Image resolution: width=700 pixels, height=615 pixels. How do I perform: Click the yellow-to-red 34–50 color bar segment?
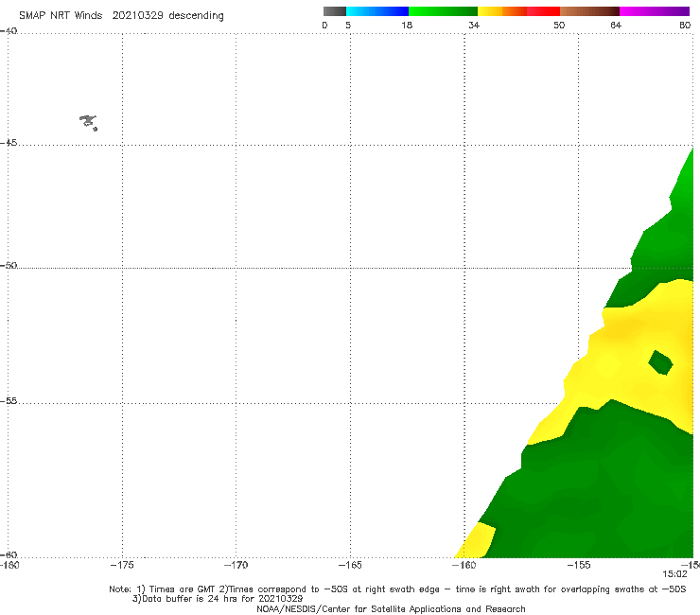tap(518, 11)
